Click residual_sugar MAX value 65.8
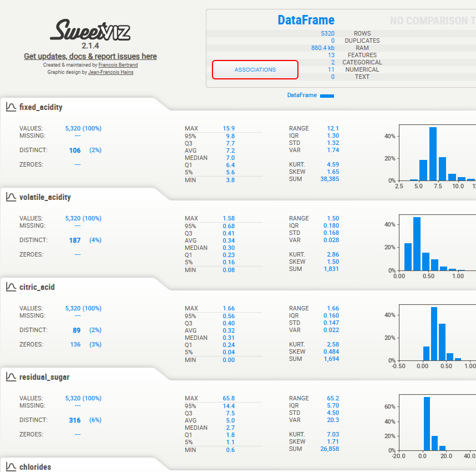This screenshot has width=476, height=472. click(229, 398)
